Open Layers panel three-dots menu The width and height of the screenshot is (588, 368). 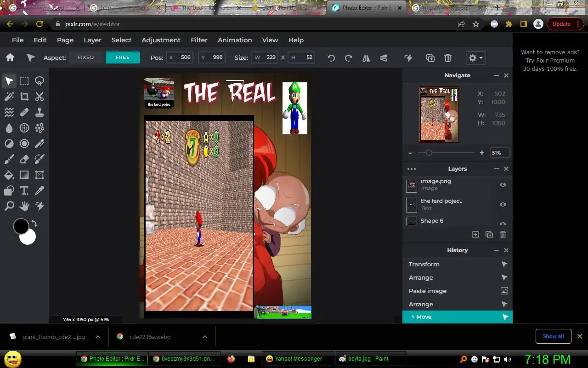point(412,169)
